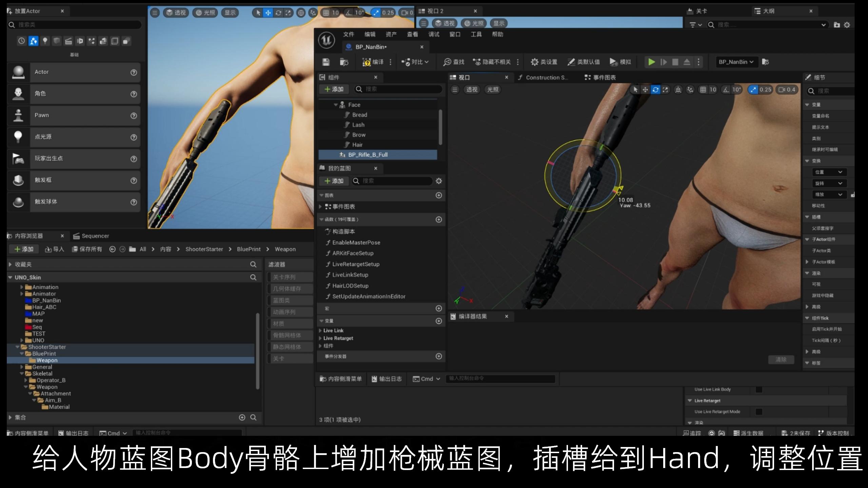Open the 对比 diff dropdown
Viewport: 868px width, 488px height.
pyautogui.click(x=415, y=62)
